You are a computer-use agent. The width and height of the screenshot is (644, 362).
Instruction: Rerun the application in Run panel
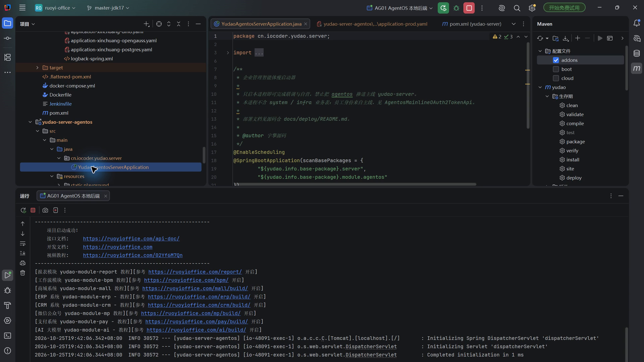[x=23, y=210]
